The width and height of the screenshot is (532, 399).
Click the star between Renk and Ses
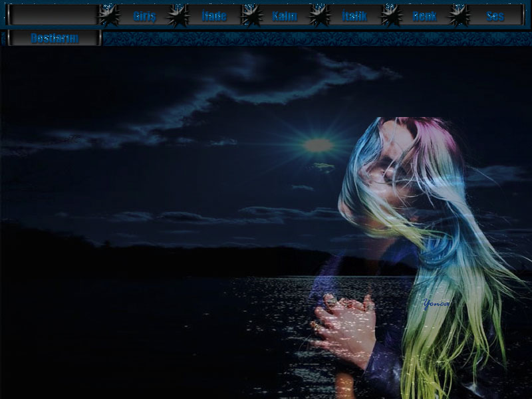(x=459, y=15)
